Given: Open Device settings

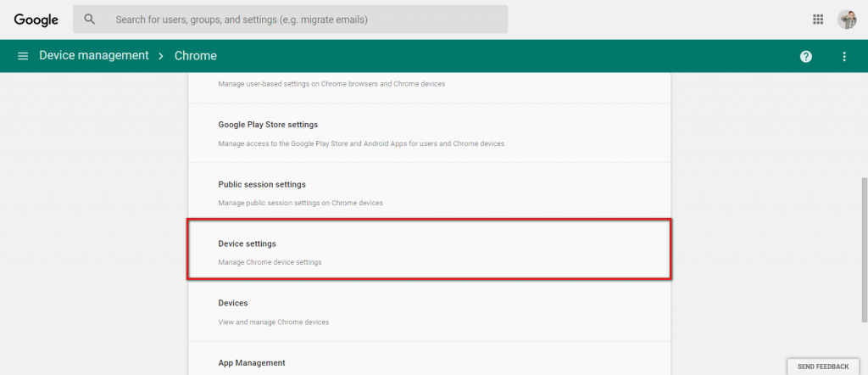Looking at the screenshot, I should [429, 249].
